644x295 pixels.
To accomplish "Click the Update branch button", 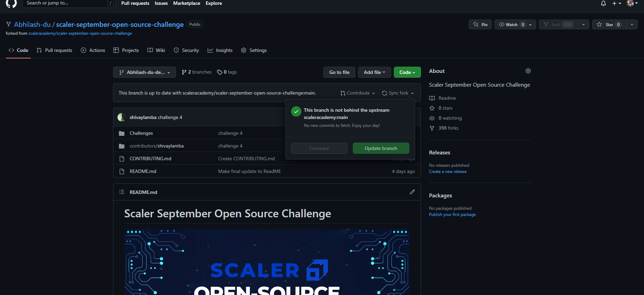I will [381, 148].
